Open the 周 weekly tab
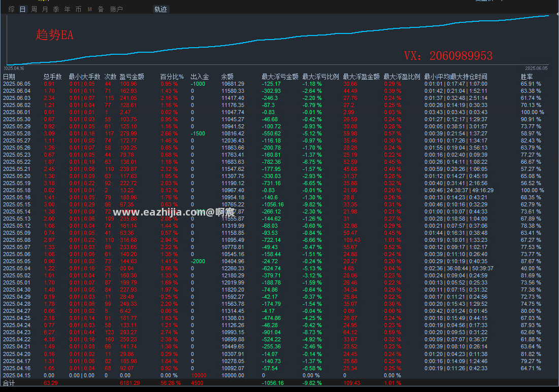The width and height of the screenshot is (559, 392). [x=34, y=9]
